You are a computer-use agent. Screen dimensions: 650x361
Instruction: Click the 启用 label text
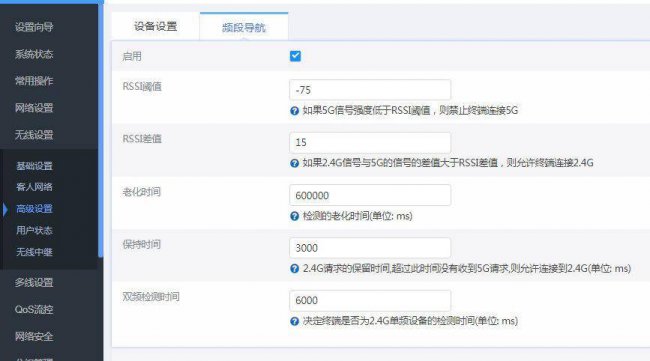(x=132, y=56)
